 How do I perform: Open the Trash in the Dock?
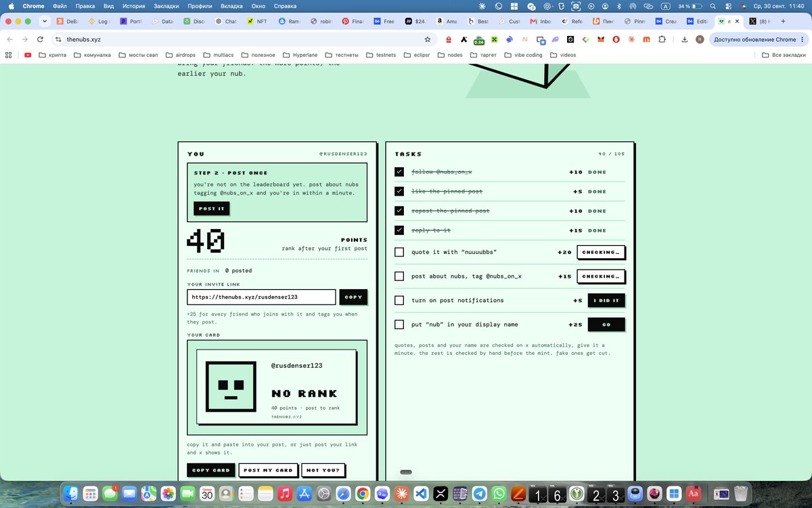(741, 494)
